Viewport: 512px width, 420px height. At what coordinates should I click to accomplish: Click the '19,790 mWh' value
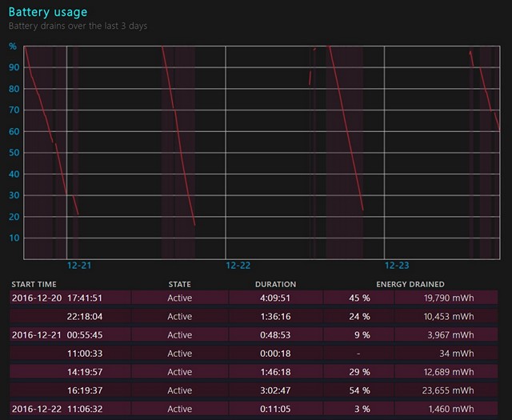click(449, 298)
